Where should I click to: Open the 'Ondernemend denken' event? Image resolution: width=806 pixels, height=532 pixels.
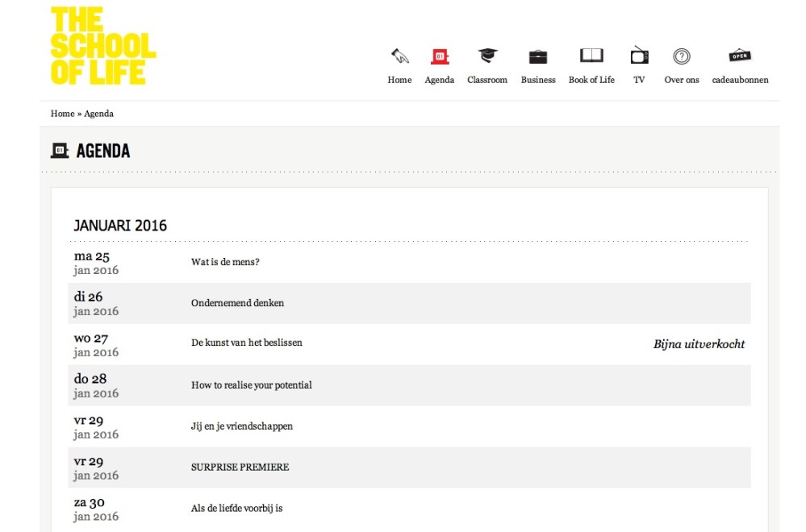click(237, 303)
